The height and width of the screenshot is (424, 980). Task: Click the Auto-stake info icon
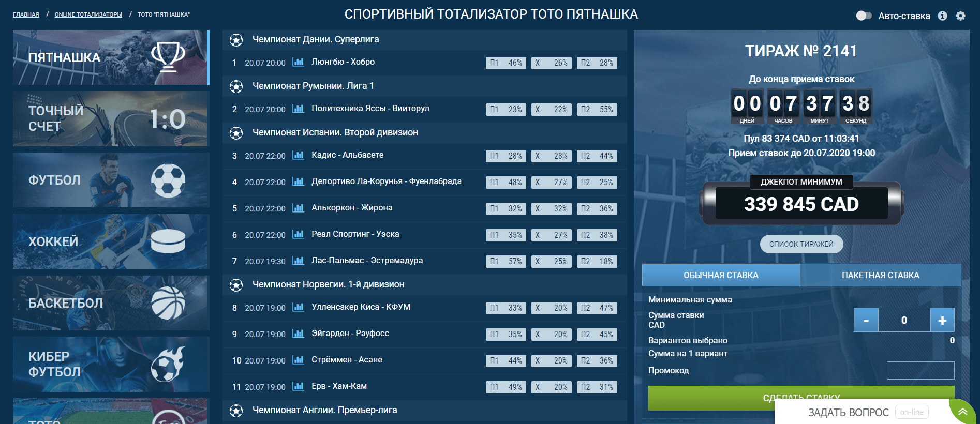point(942,16)
